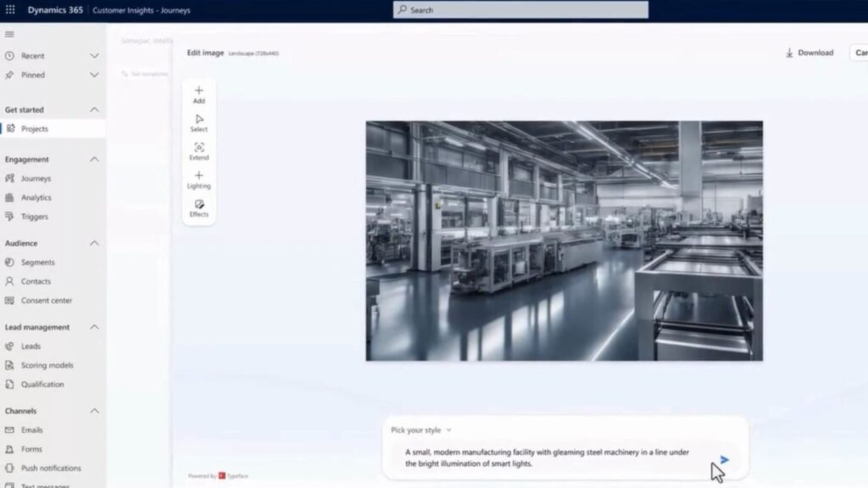Open the Lighting tool
This screenshot has width=868, height=488.
(198, 179)
